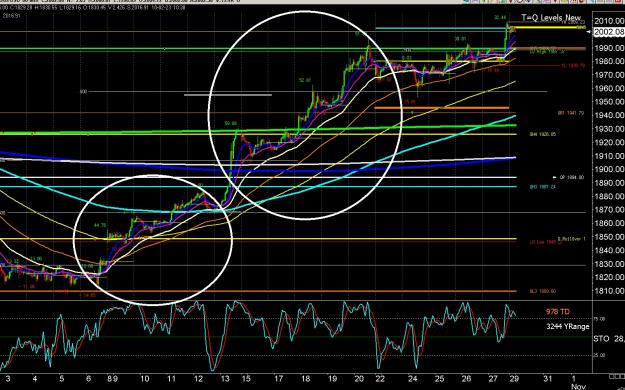Click the date 24 on the time axis

coord(413,379)
